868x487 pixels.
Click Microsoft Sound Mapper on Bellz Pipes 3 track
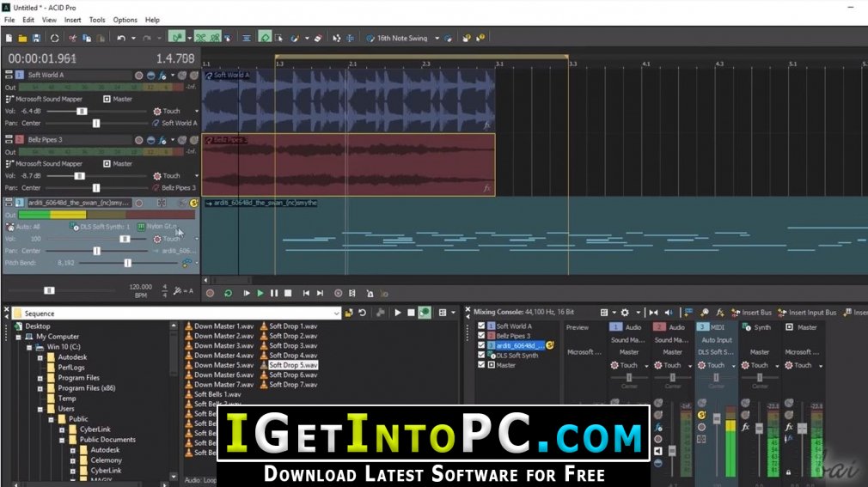[44, 164]
